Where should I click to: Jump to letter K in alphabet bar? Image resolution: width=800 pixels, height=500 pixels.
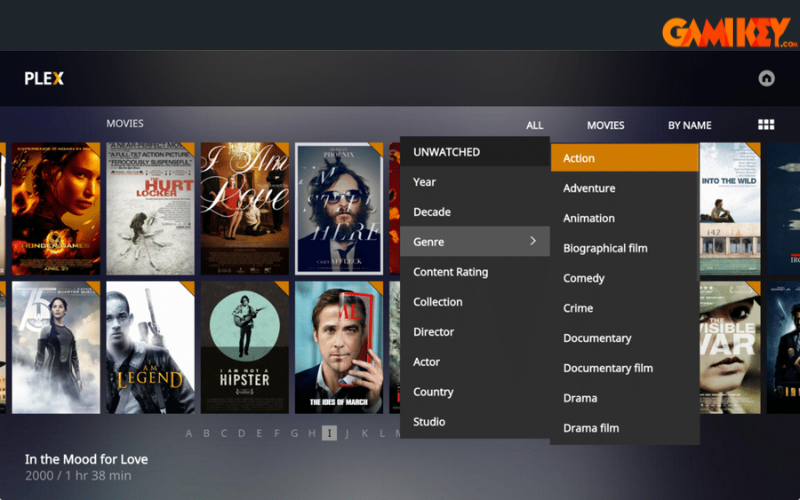pos(365,433)
